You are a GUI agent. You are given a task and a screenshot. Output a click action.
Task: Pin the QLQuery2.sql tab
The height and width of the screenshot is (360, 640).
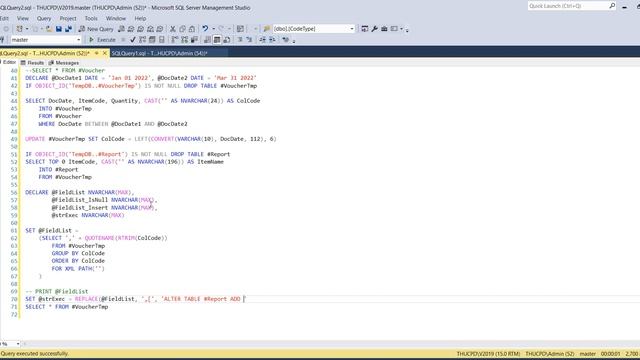point(97,53)
